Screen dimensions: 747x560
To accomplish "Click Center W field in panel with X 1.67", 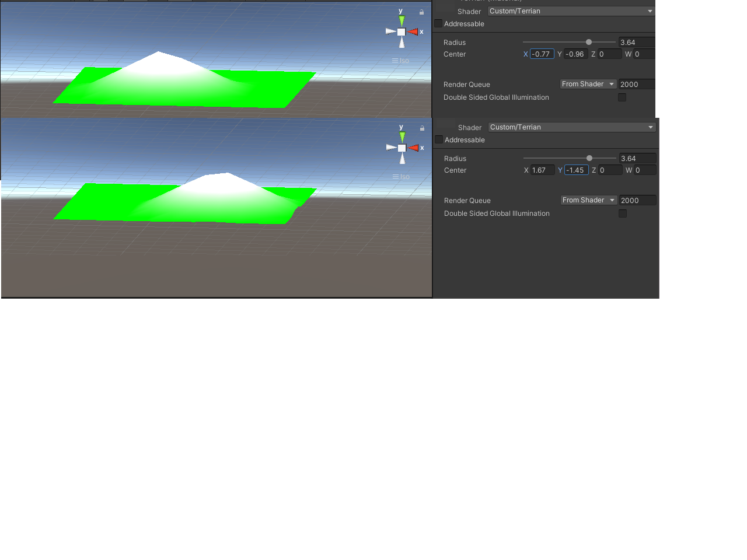I will click(x=644, y=170).
